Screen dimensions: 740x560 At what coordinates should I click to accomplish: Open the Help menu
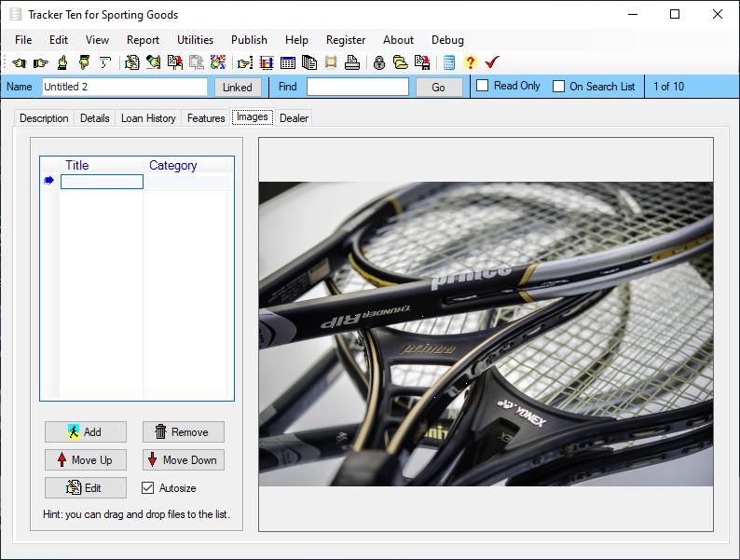click(x=297, y=40)
